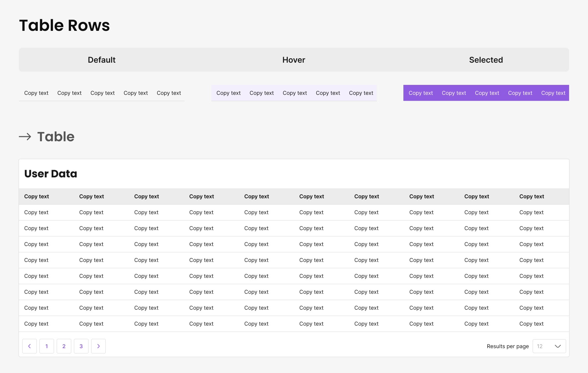Image resolution: width=588 pixels, height=373 pixels.
Task: Go to previous page using left chevron
Action: tap(29, 346)
